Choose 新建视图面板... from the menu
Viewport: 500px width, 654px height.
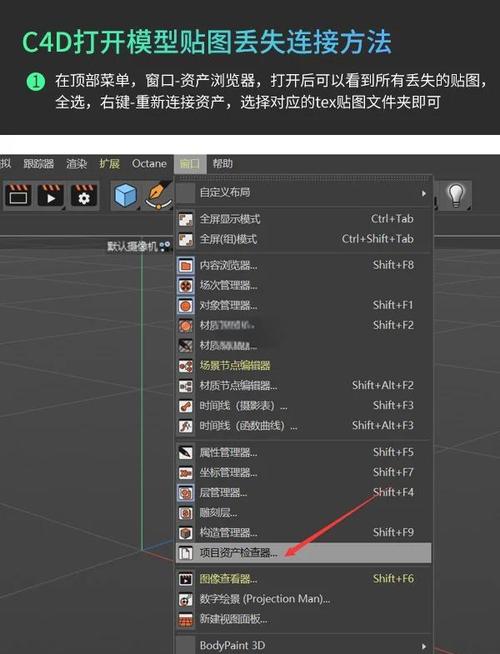tap(303, 619)
